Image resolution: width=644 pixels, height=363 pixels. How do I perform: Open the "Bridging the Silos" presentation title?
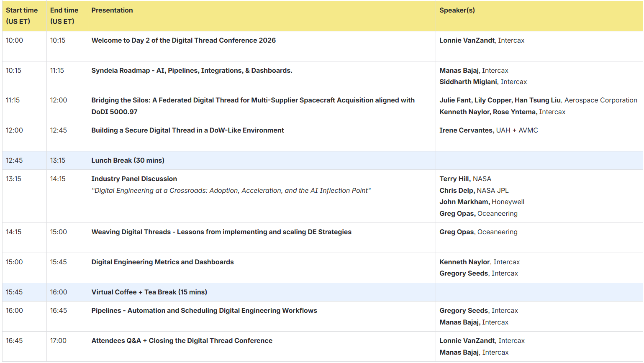pos(253,106)
